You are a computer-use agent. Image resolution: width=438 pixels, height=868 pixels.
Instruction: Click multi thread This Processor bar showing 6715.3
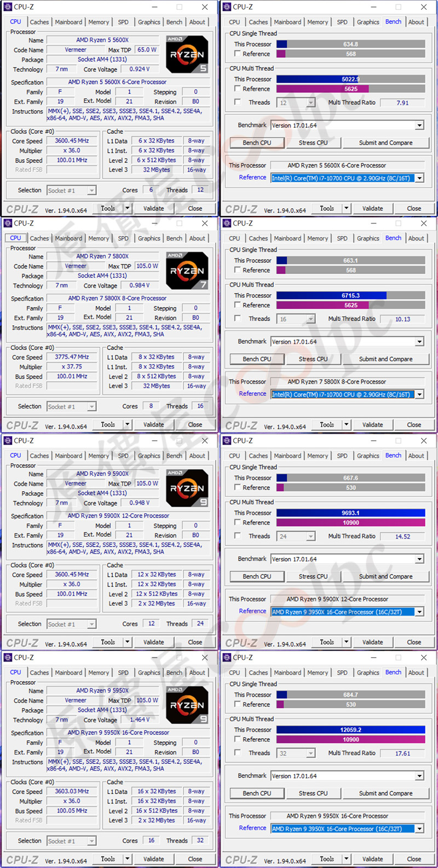tap(351, 295)
